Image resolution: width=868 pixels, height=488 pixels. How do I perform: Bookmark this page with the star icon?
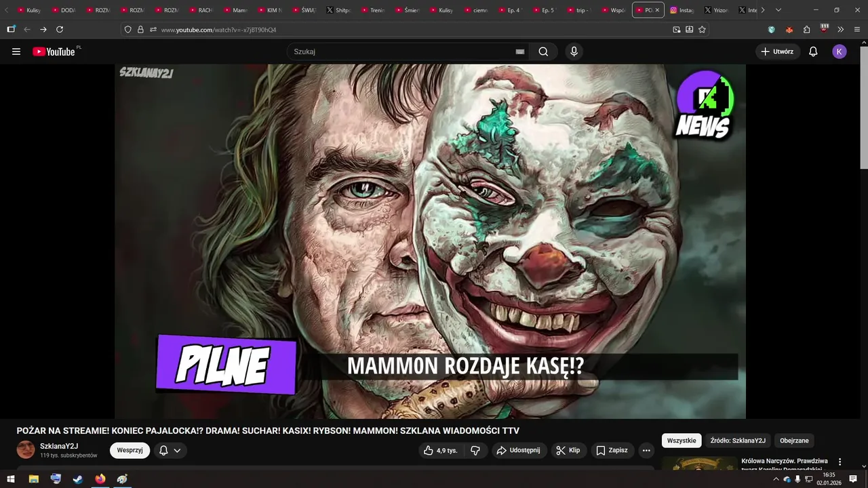[x=702, y=30]
